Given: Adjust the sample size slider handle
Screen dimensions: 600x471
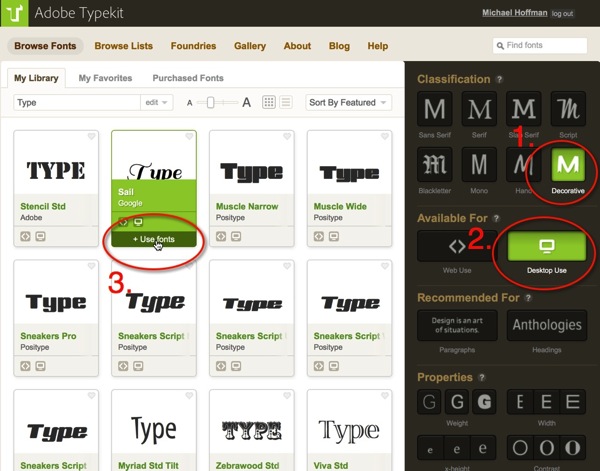Looking at the screenshot, I should (210, 103).
